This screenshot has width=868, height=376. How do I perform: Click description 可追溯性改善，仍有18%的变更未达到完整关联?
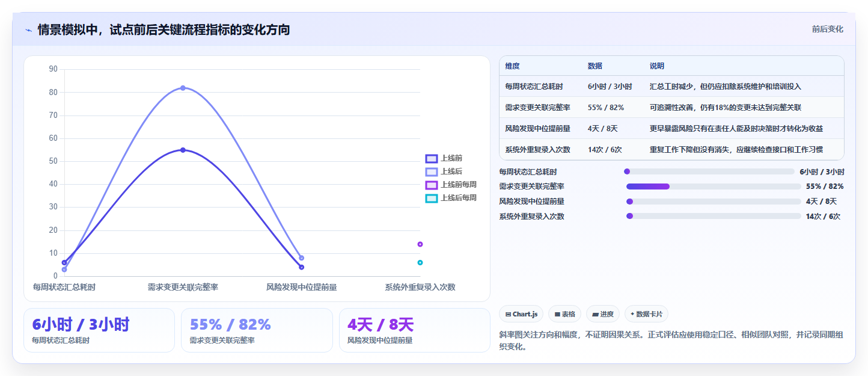tap(726, 108)
